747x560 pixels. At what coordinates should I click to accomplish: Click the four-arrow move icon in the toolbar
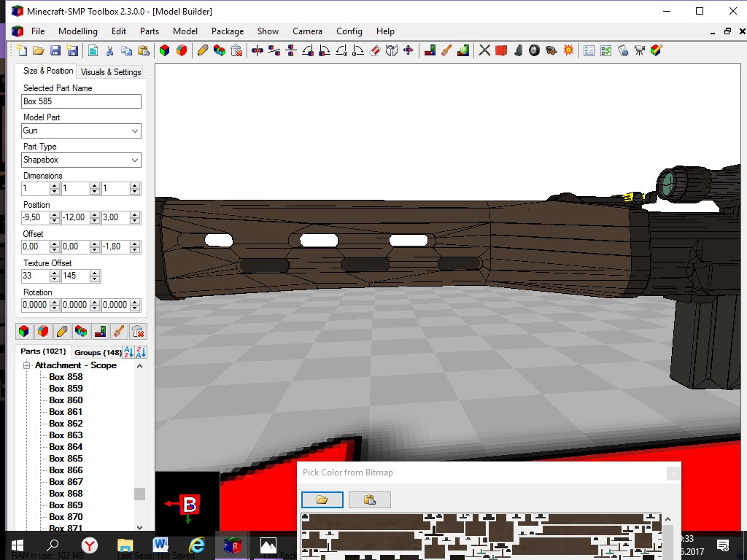[x=409, y=50]
